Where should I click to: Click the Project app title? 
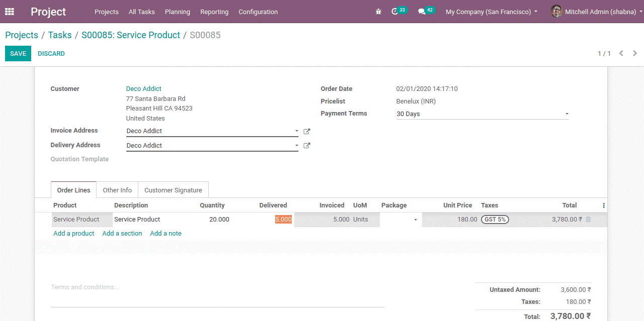(x=48, y=12)
